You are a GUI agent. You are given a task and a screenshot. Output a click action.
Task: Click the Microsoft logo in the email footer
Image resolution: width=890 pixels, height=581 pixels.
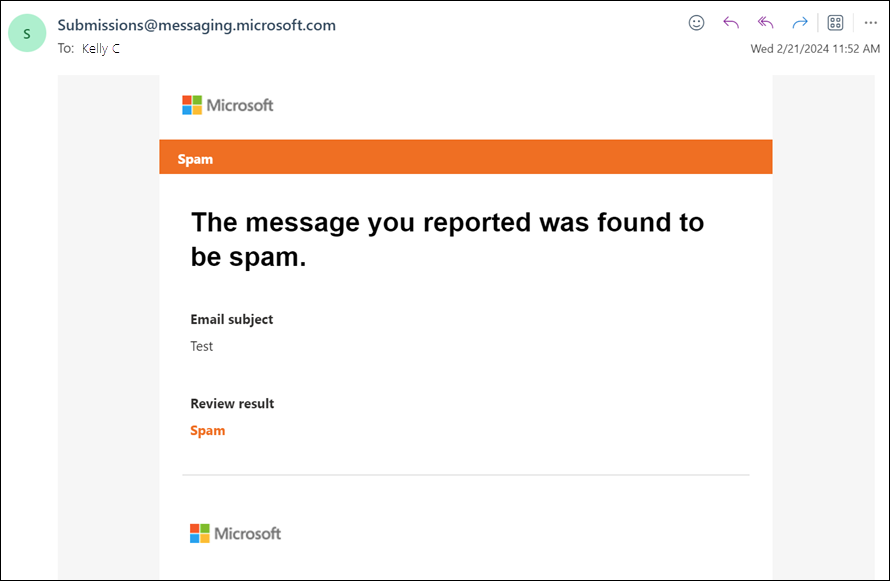click(235, 533)
